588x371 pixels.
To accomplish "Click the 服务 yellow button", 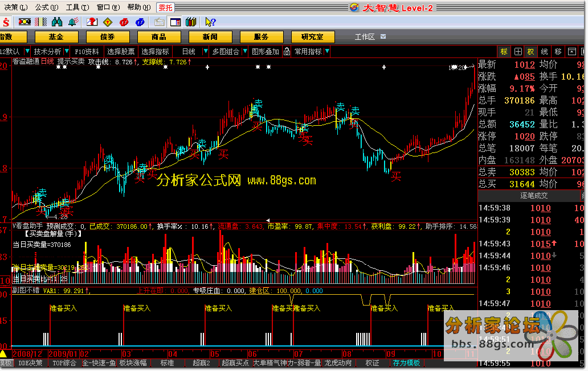I will (262, 36).
